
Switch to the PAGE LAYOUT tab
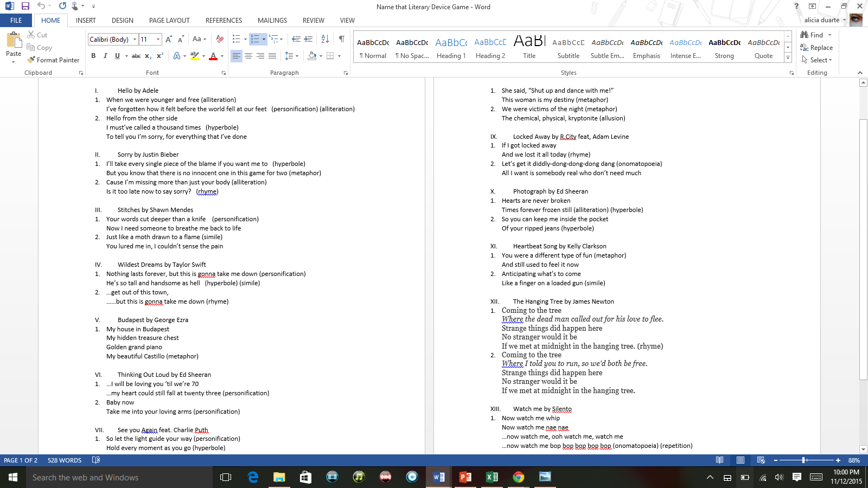(x=169, y=21)
